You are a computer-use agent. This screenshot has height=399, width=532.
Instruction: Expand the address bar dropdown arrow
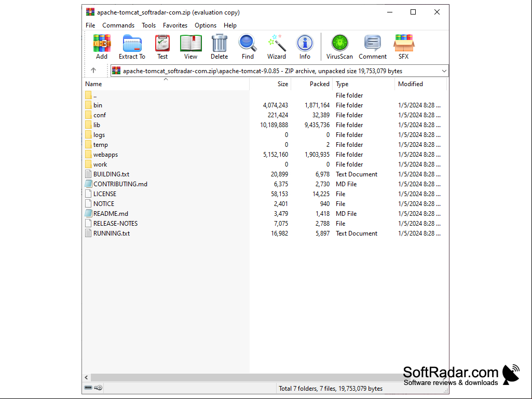pyautogui.click(x=444, y=71)
